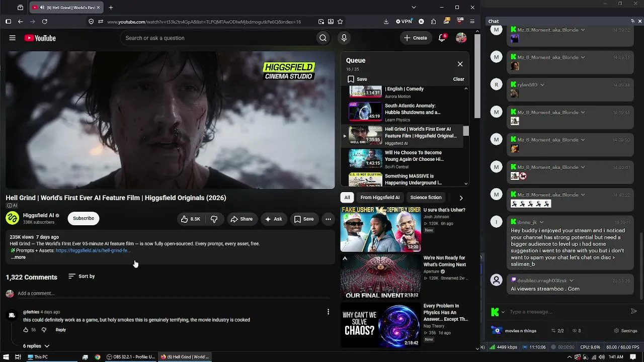This screenshot has height=362, width=644.
Task: Reply to the @ferhles comment
Action: [x=60, y=330]
